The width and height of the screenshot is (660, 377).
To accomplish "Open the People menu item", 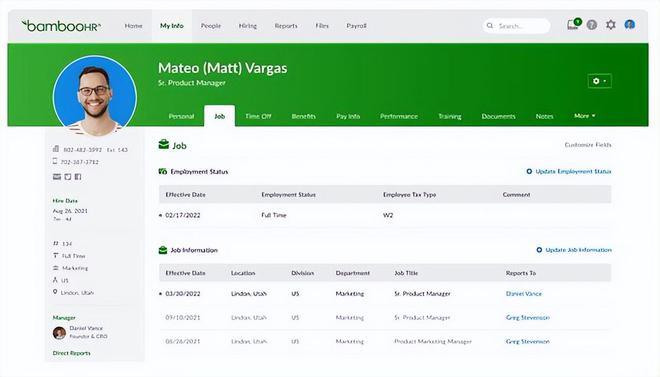I will (x=210, y=26).
